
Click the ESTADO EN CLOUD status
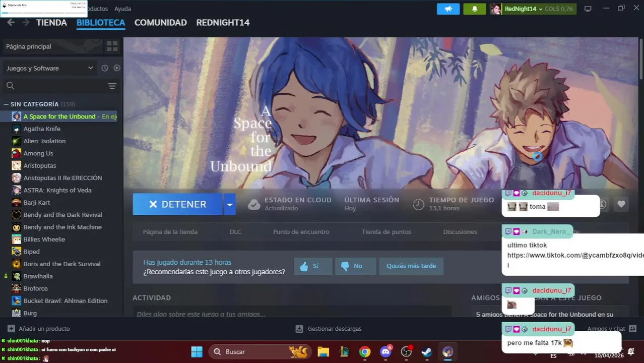pos(290,204)
